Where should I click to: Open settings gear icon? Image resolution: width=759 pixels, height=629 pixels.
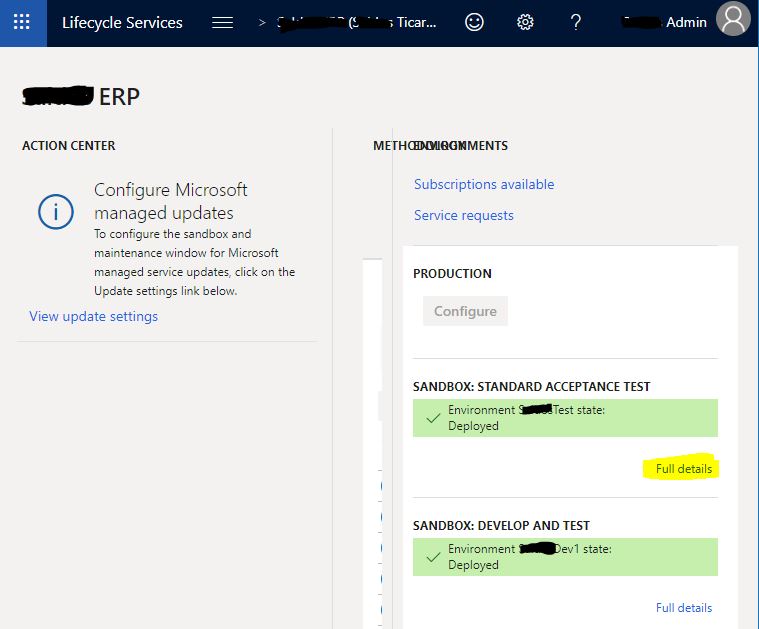click(525, 22)
